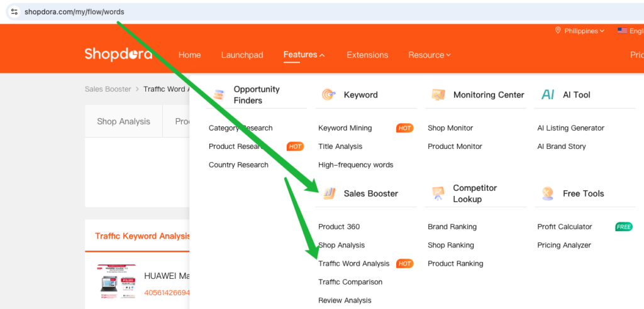Click the Free Tools icon
This screenshot has width=644, height=309.
(x=548, y=193)
